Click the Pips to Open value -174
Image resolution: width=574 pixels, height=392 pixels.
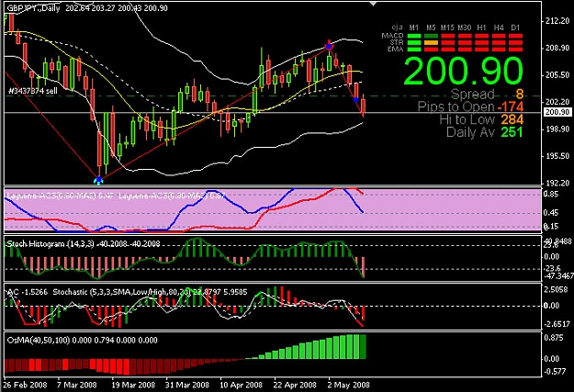point(511,106)
